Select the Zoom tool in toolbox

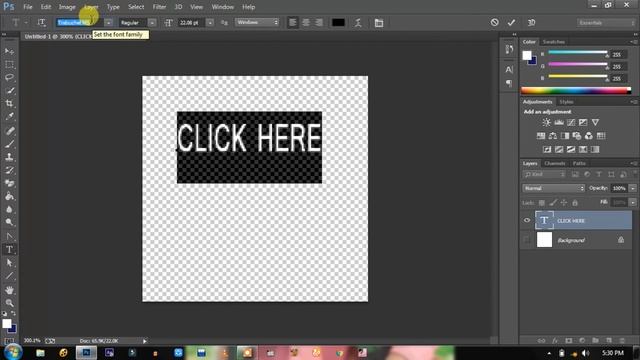[9, 303]
